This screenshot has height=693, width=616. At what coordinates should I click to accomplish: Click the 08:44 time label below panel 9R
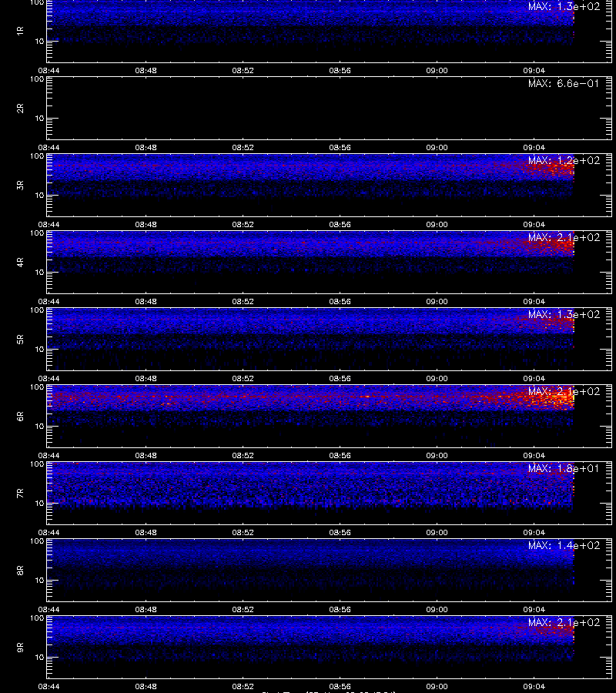pyautogui.click(x=49, y=686)
